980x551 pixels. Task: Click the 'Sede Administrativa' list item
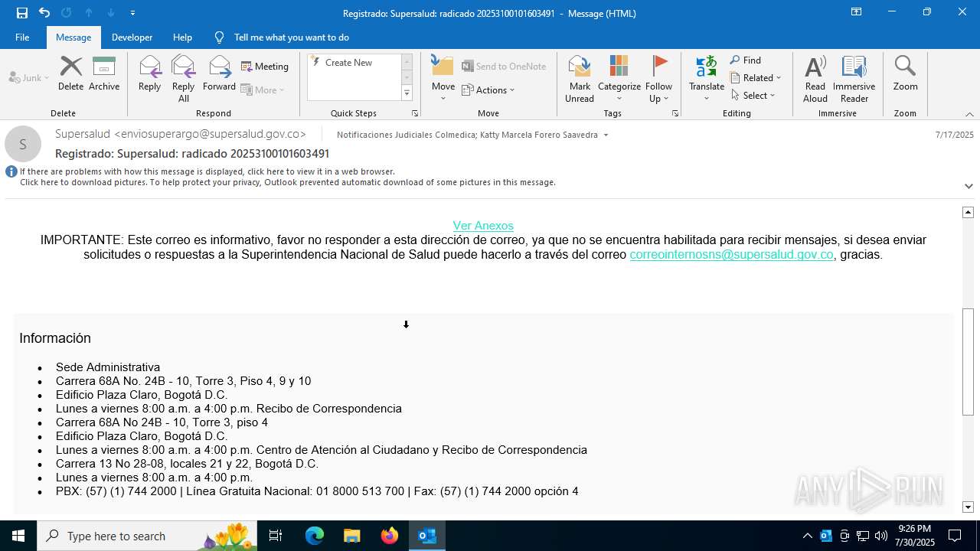108,367
